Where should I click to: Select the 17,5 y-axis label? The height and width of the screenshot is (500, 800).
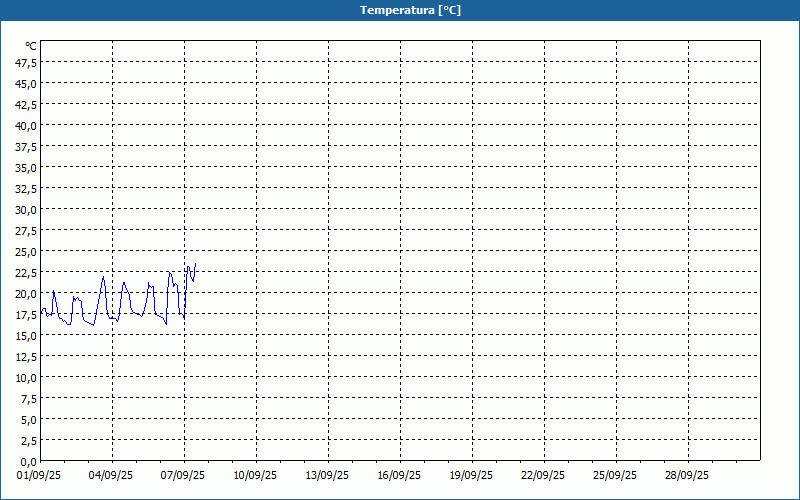click(27, 315)
